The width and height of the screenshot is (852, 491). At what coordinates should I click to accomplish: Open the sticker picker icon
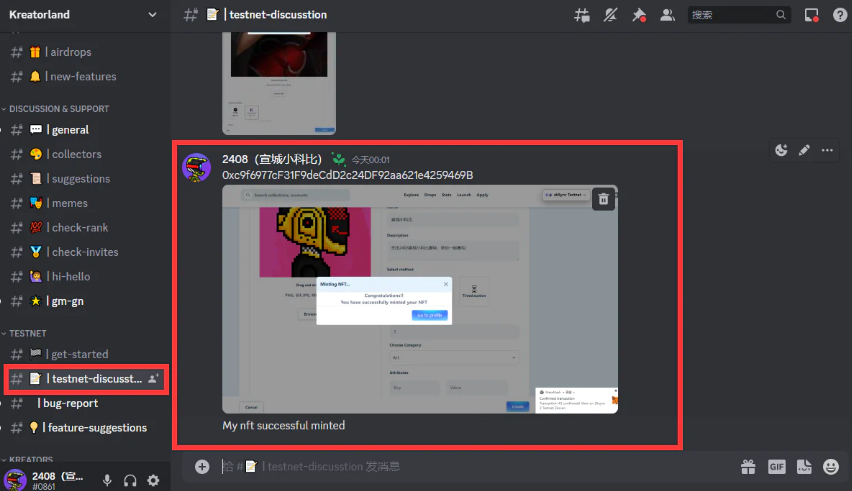click(804, 467)
